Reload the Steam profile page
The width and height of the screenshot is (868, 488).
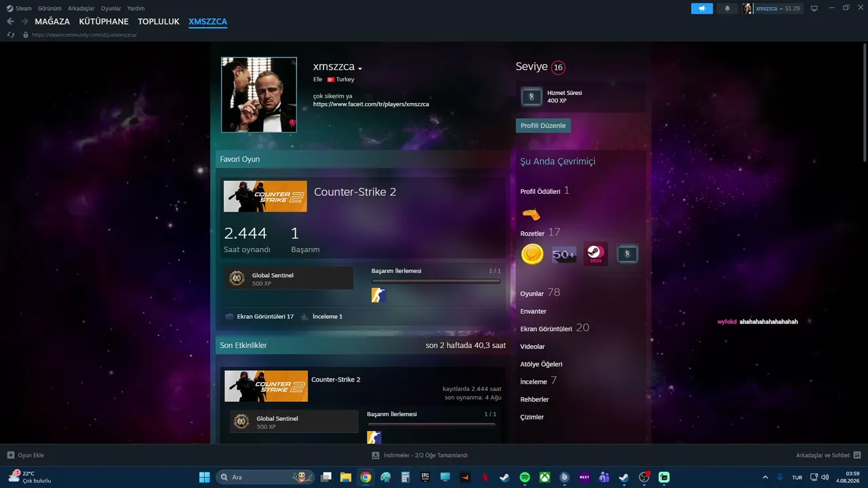click(10, 35)
